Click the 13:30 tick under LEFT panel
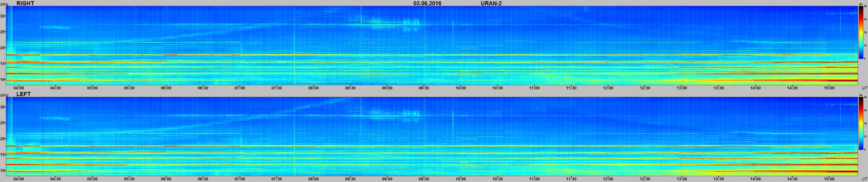Viewport: 868px width, 182px height. 719,179
